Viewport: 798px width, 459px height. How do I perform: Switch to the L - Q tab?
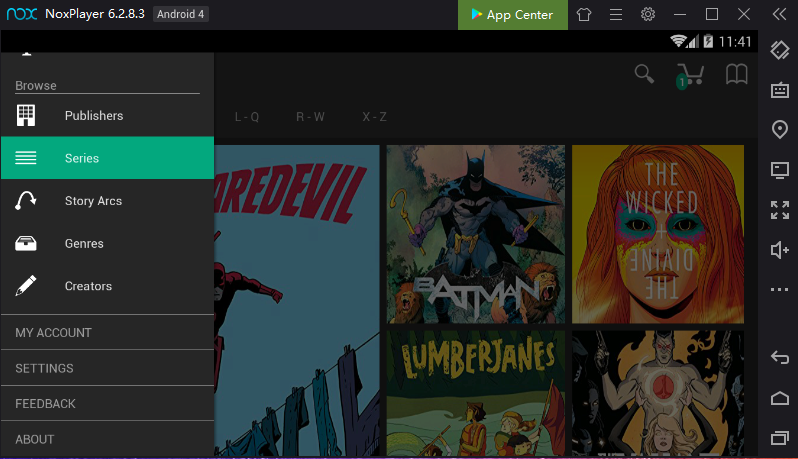[247, 117]
